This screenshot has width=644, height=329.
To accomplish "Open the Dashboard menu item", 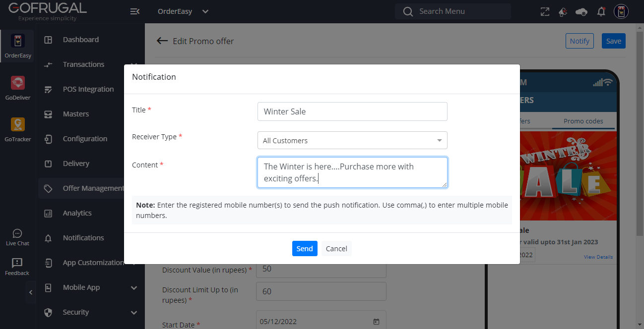I will 80,40.
